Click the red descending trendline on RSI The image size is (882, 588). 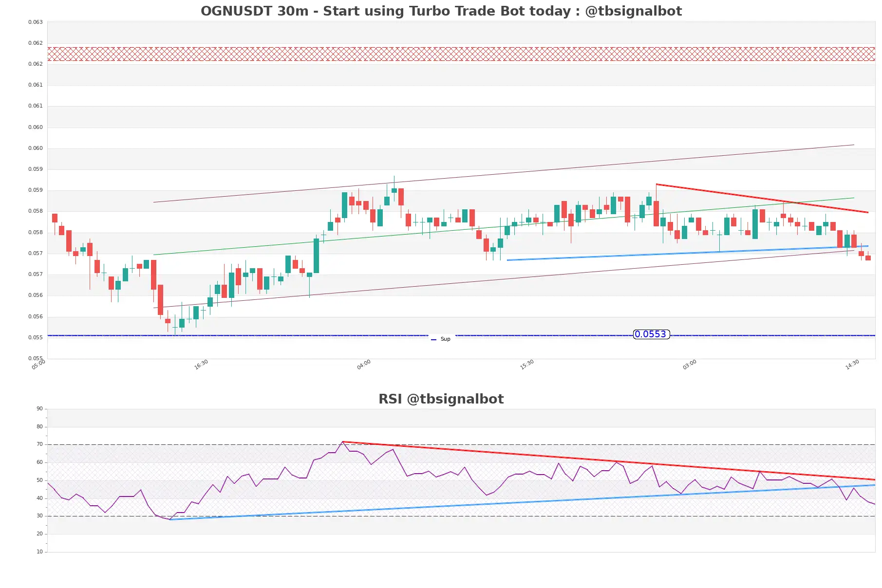click(609, 460)
